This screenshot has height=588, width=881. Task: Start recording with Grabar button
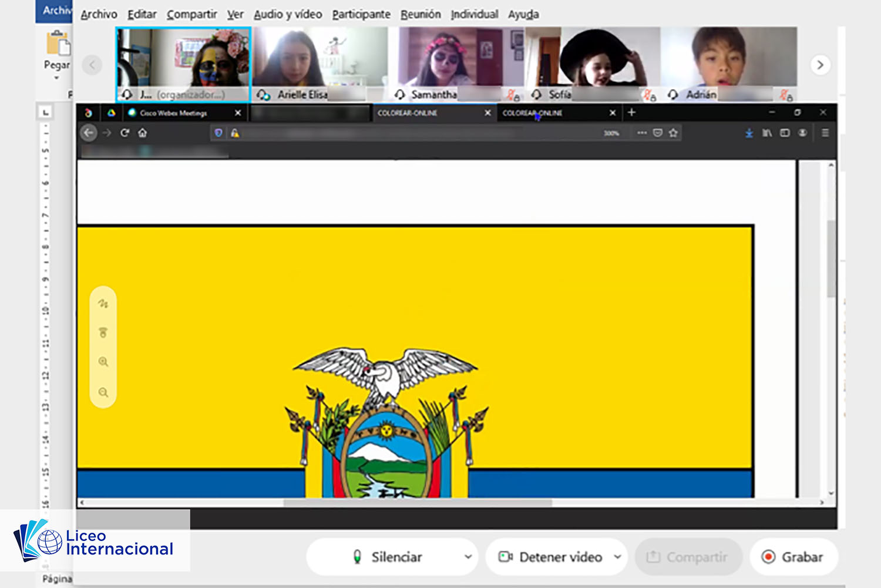tap(793, 557)
